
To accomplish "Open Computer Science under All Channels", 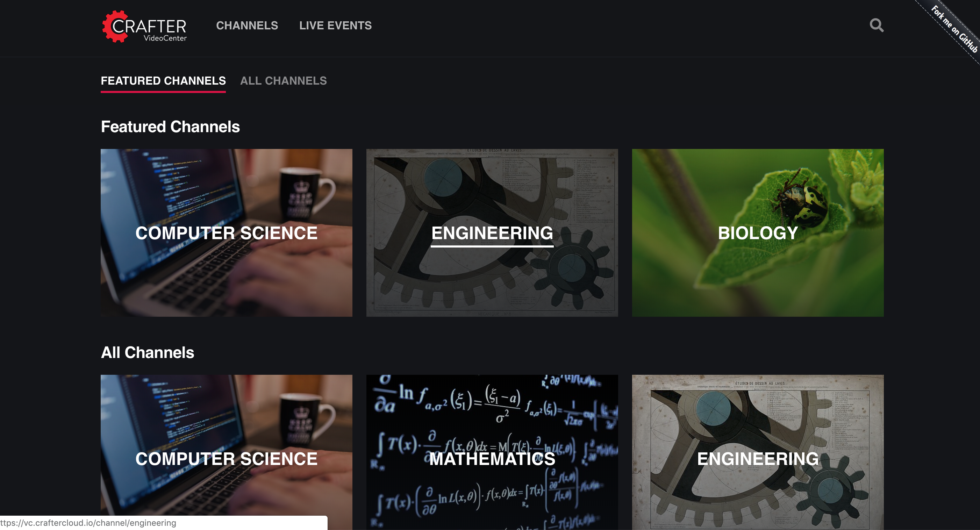I will tap(226, 452).
